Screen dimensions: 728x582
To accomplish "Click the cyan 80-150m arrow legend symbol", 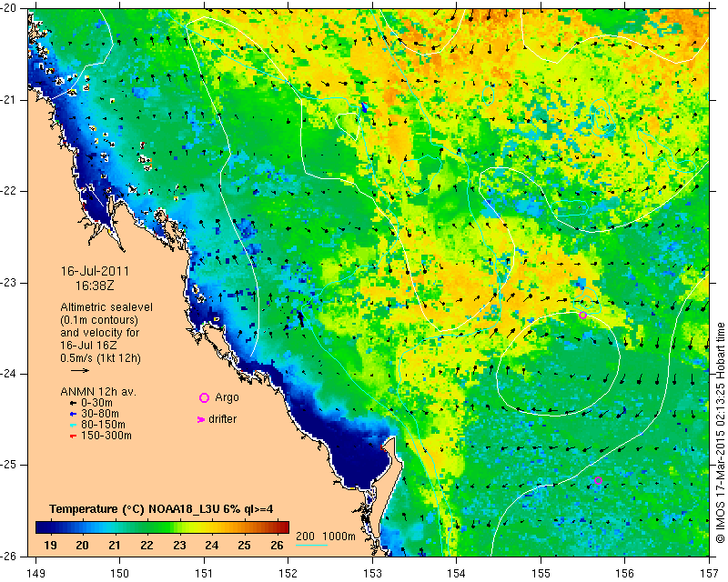I will coord(73,425).
